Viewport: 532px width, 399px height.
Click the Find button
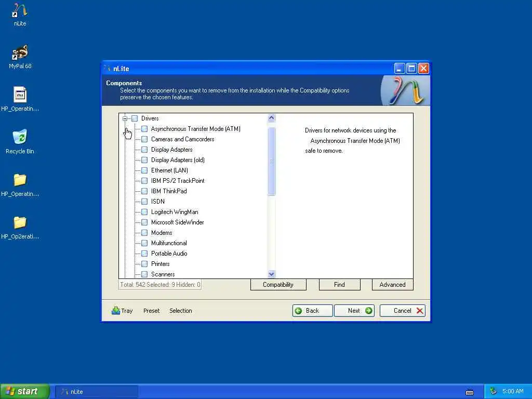(339, 285)
